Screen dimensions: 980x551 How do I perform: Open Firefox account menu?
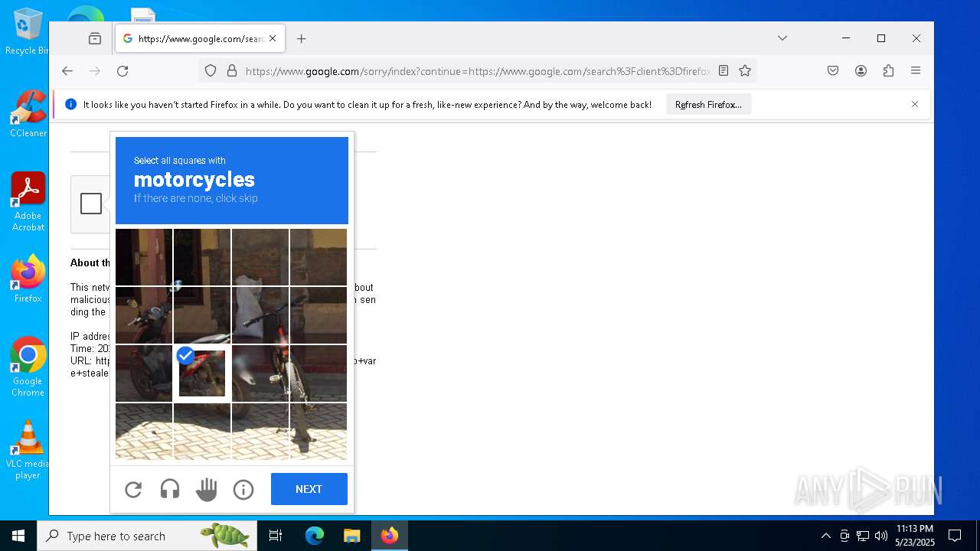tap(861, 71)
